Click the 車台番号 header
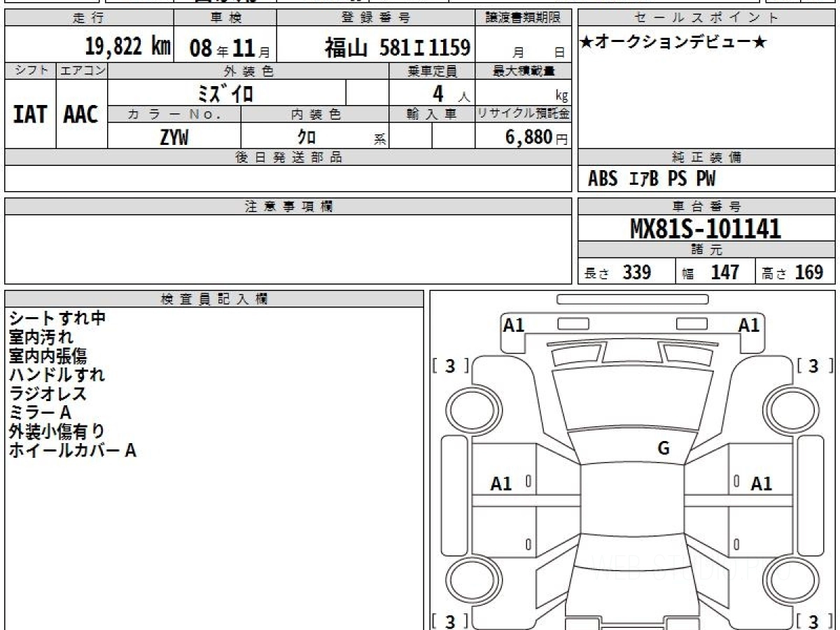Image resolution: width=840 pixels, height=630 pixels. point(707,206)
